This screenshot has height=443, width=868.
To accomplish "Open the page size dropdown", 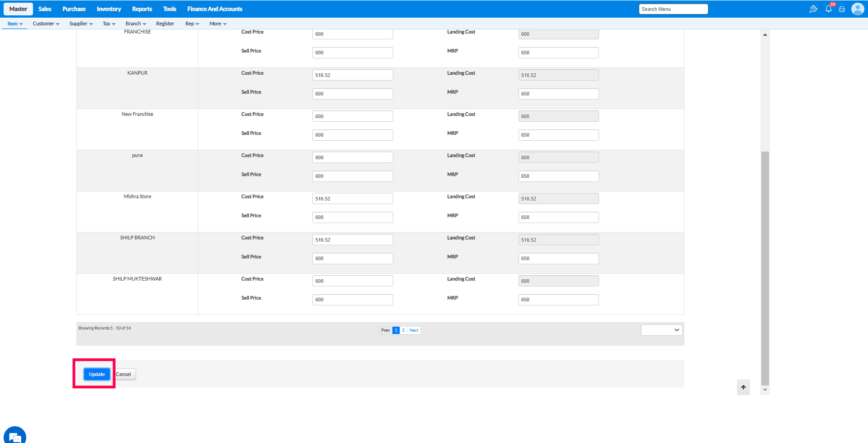I will point(661,330).
